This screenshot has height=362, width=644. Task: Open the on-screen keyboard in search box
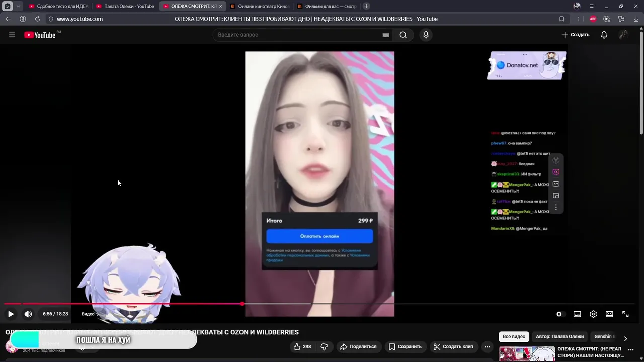386,35
